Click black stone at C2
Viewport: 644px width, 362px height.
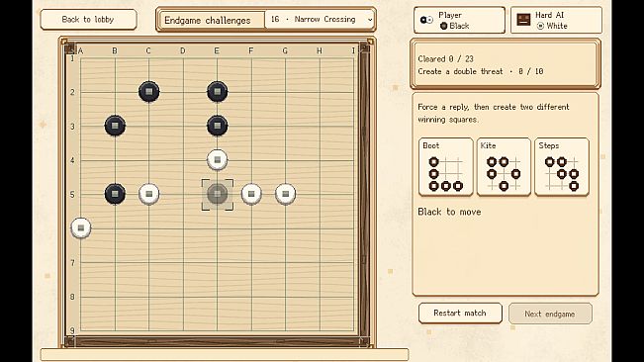coord(149,92)
